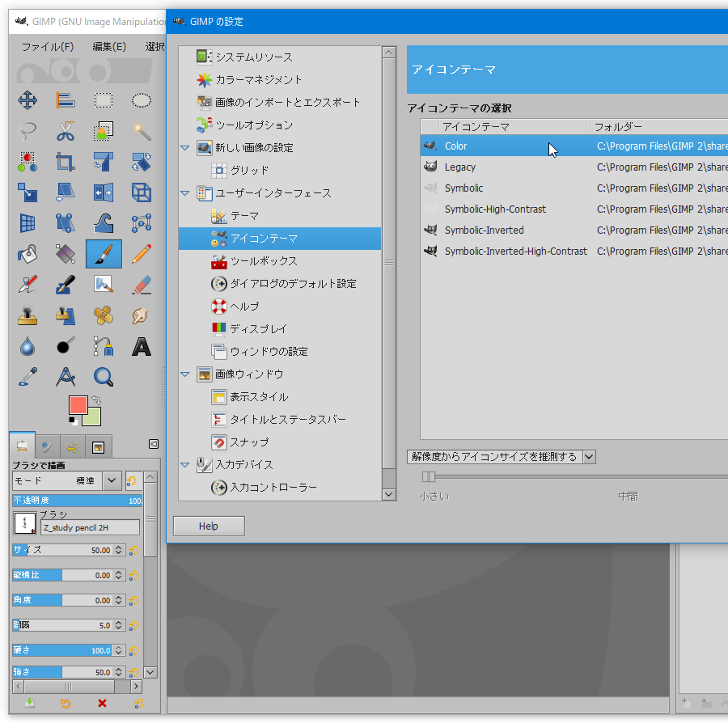Choose the Rectangle Select tool
The width and height of the screenshot is (728, 723).
[103, 100]
